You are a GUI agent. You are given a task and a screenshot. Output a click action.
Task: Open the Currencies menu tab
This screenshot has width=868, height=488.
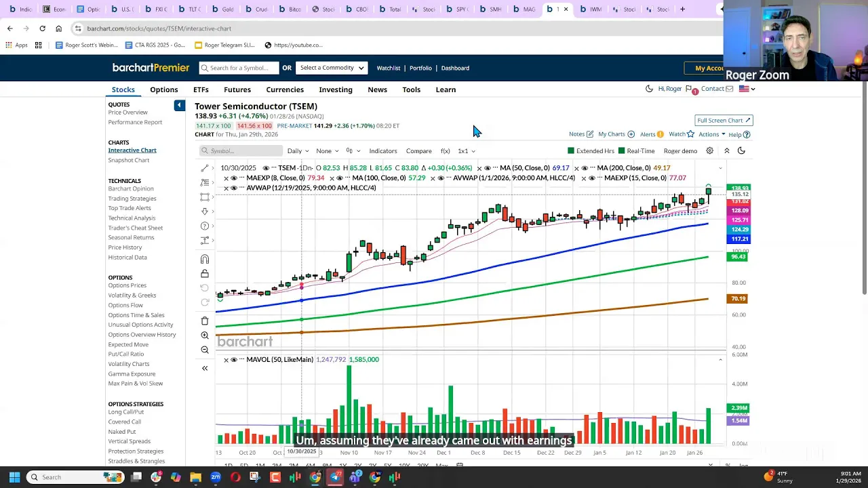[285, 89]
